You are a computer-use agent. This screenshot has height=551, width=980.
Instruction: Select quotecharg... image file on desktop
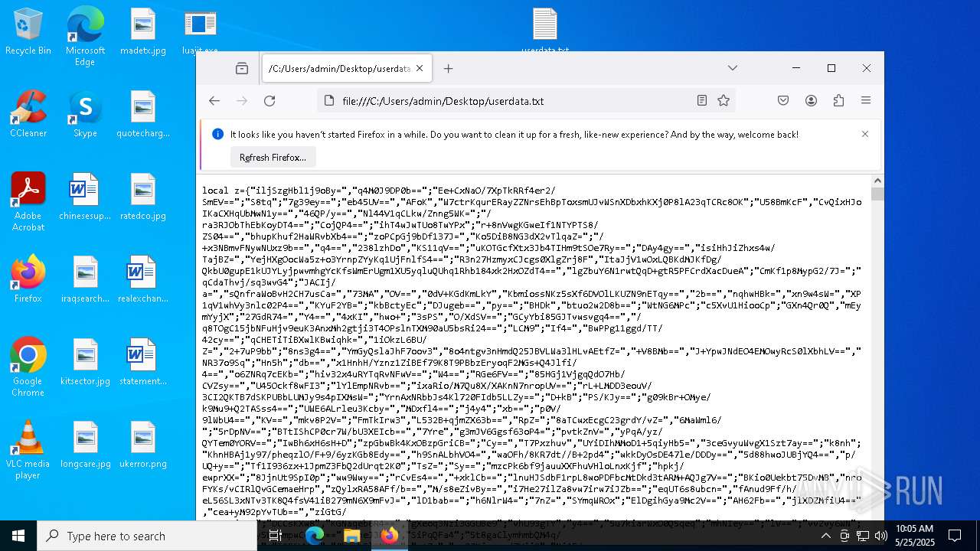[x=143, y=114]
